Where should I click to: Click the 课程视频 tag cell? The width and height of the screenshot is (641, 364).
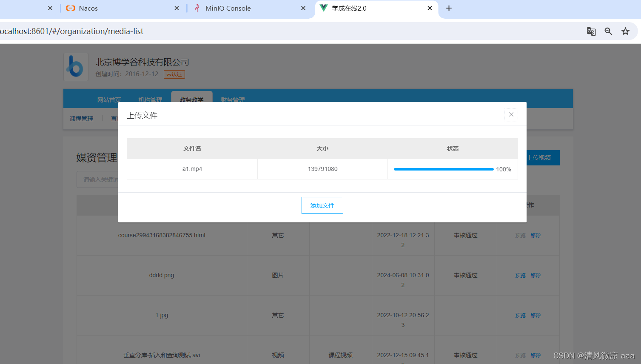pyautogui.click(x=340, y=355)
